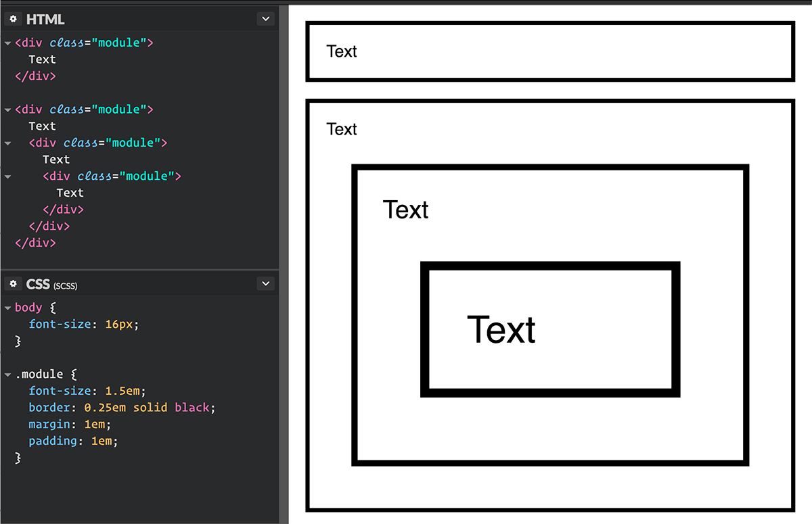This screenshot has height=524, width=812.
Task: Click the margin property name
Action: (x=49, y=425)
